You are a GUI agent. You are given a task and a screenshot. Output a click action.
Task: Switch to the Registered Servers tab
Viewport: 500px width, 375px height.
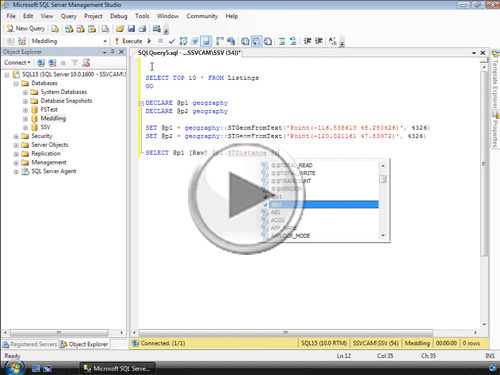[x=30, y=344]
